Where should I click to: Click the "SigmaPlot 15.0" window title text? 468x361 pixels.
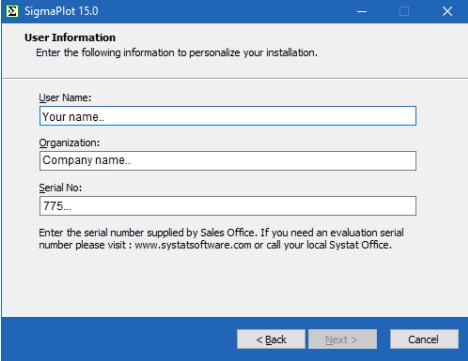point(61,11)
